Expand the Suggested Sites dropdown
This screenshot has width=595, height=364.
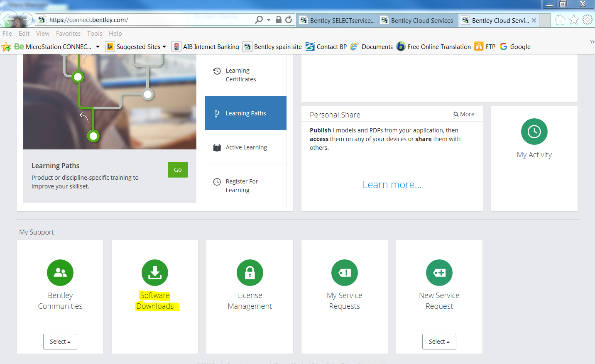pos(164,47)
